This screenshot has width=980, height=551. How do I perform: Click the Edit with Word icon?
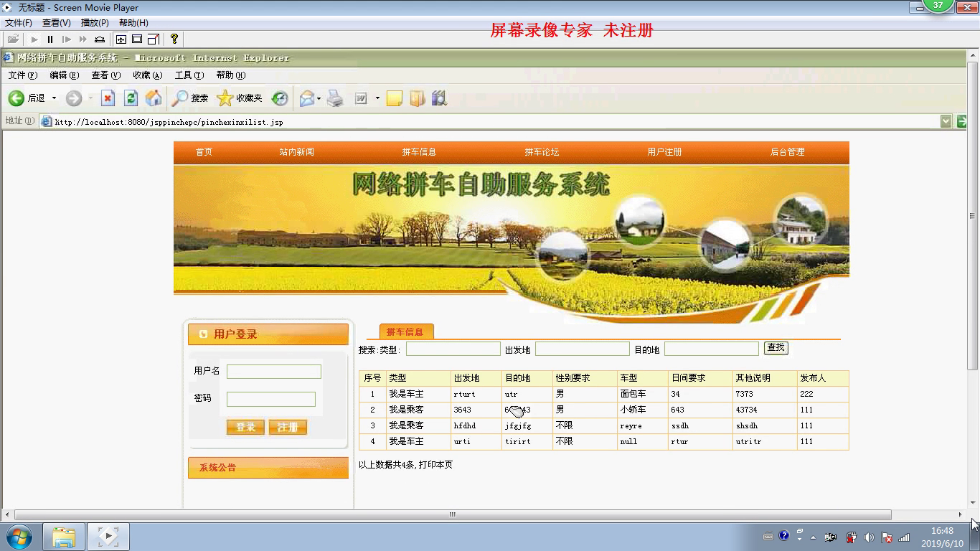[361, 98]
